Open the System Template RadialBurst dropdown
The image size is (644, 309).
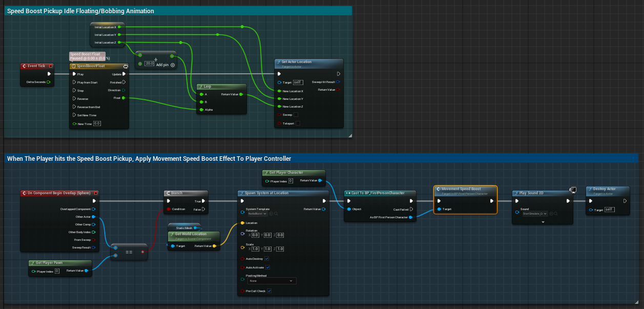(264, 214)
